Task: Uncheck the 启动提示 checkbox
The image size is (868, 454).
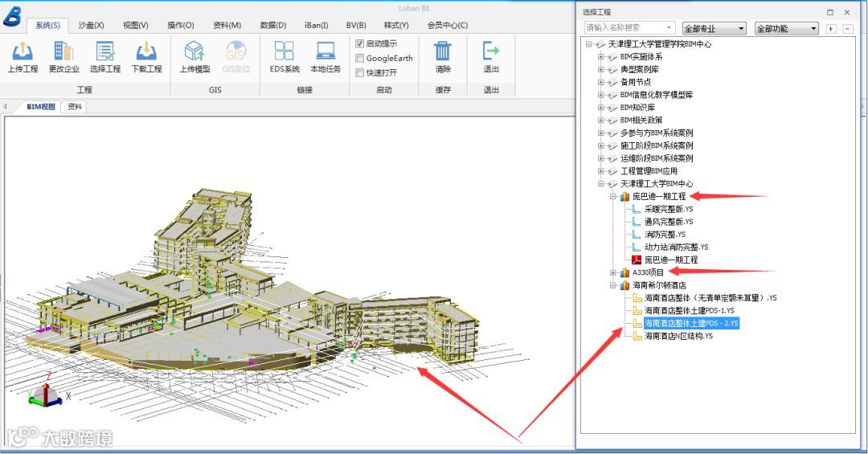Action: [x=359, y=43]
